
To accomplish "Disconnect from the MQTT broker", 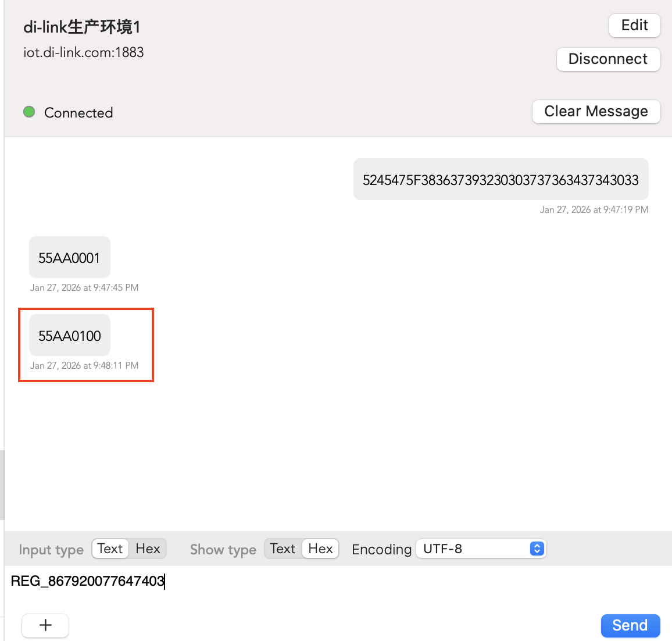I will (608, 59).
